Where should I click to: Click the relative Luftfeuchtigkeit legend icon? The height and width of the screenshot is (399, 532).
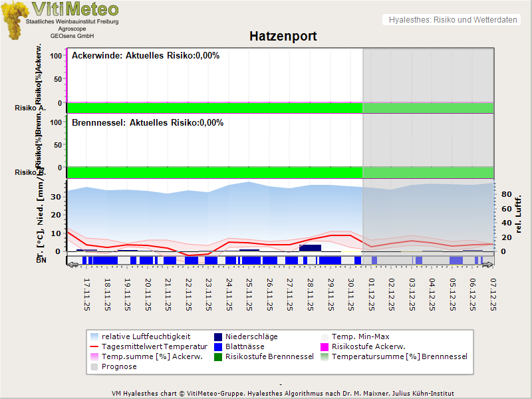94,336
